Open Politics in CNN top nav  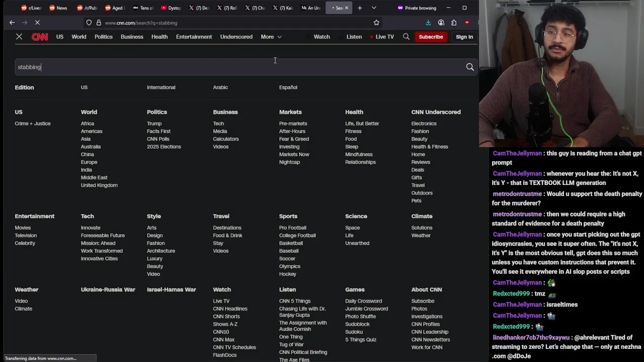(104, 37)
